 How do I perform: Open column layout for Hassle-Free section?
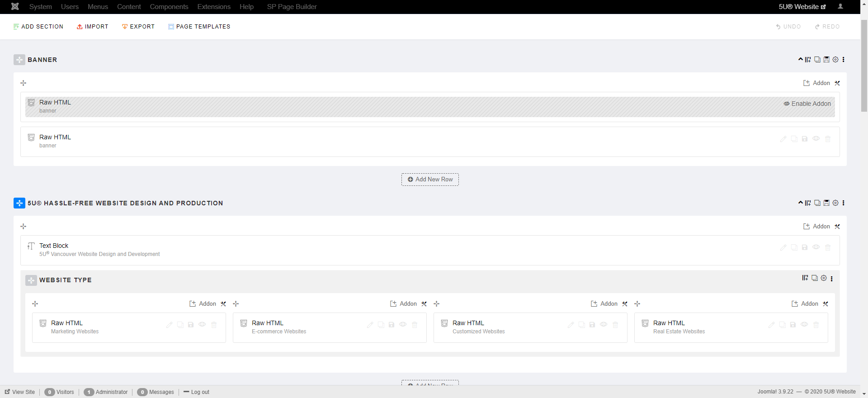click(x=808, y=203)
